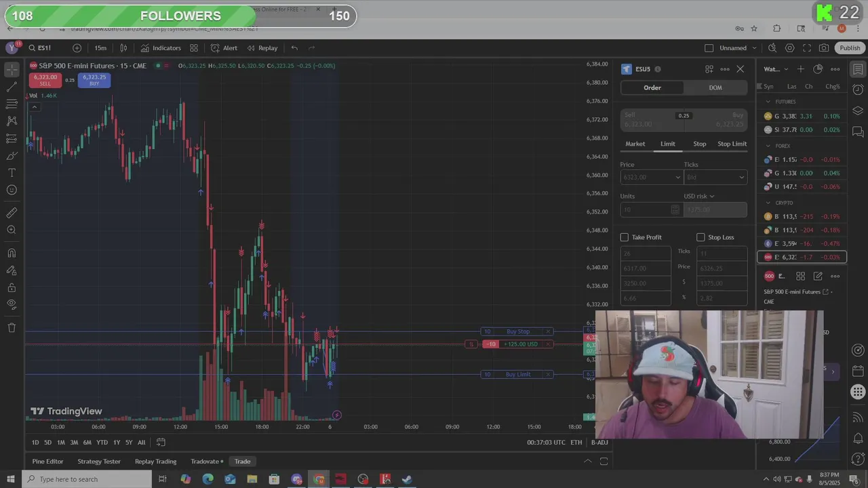This screenshot has height=488, width=868.
Task: Add a symbol to the watchlist
Action: [801, 69]
